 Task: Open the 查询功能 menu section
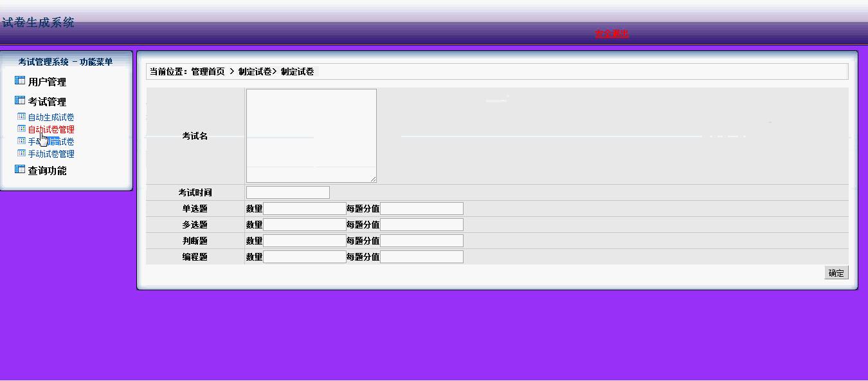coord(47,171)
